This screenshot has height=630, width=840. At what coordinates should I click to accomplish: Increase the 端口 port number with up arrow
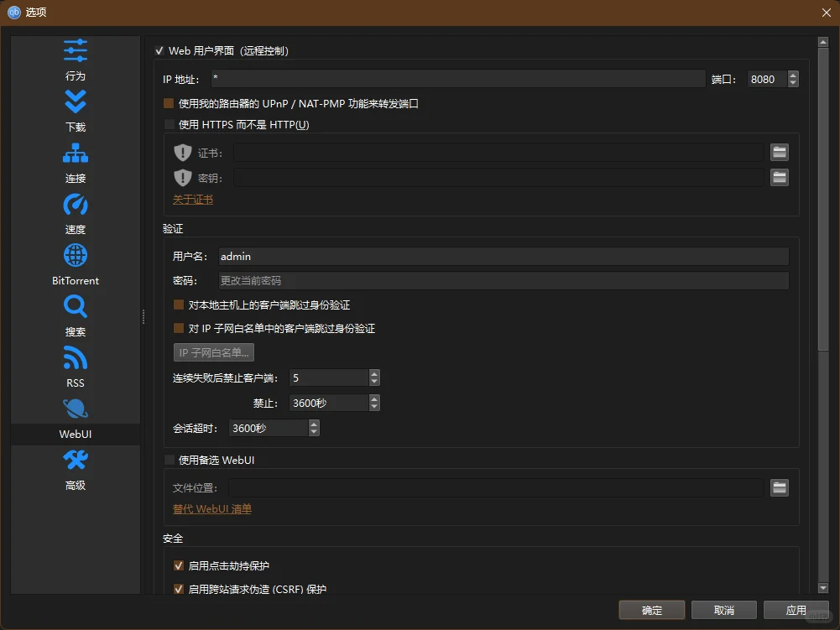pyautogui.click(x=793, y=75)
